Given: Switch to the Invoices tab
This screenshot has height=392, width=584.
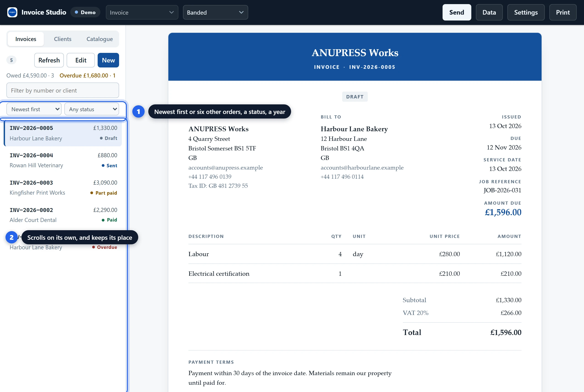Looking at the screenshot, I should [26, 39].
